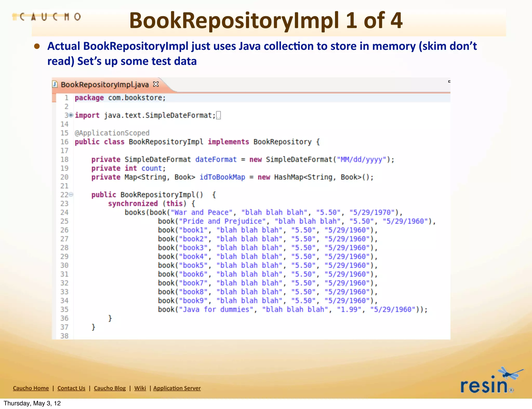Screen dimensions: 532x409
Task: Click the minimize editor icon at top right
Action: tap(449, 82)
